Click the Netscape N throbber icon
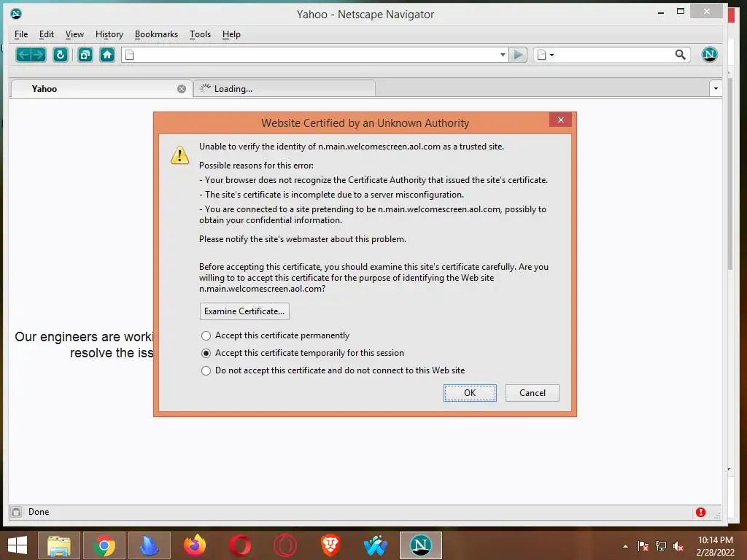The height and width of the screenshot is (560, 747). click(x=709, y=55)
